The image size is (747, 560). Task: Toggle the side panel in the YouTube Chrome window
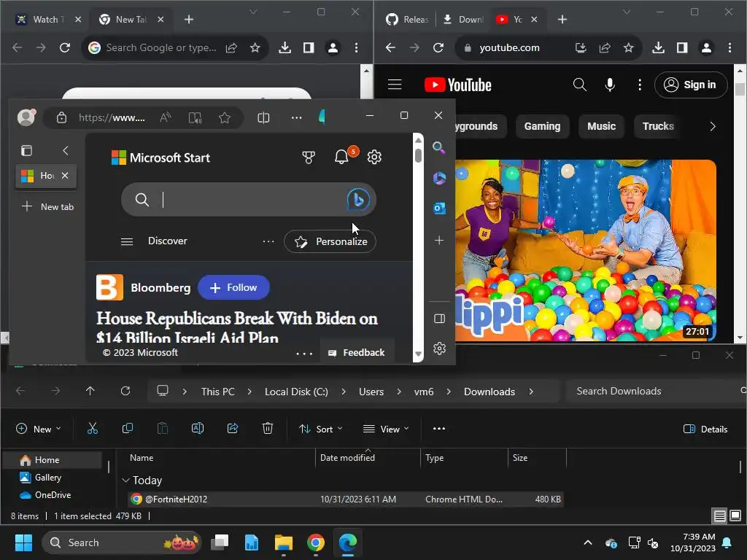click(x=682, y=47)
